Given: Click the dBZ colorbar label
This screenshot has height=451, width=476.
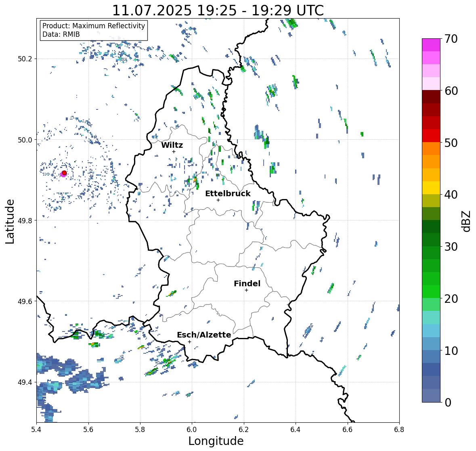Looking at the screenshot, I should pos(467,221).
